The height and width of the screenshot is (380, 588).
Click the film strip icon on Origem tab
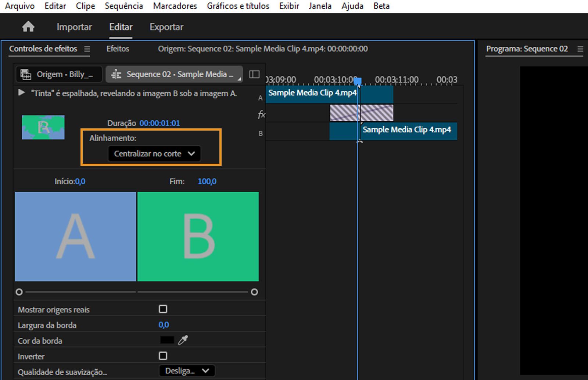(x=26, y=74)
